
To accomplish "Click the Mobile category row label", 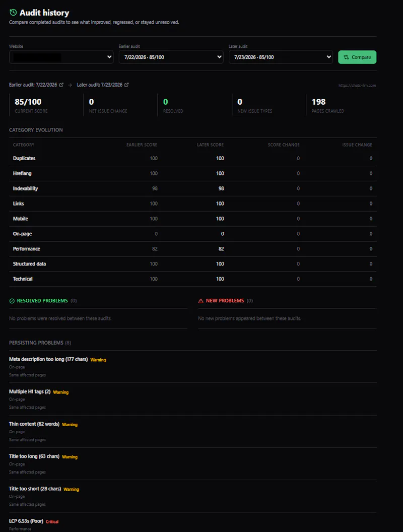I will coord(20,219).
